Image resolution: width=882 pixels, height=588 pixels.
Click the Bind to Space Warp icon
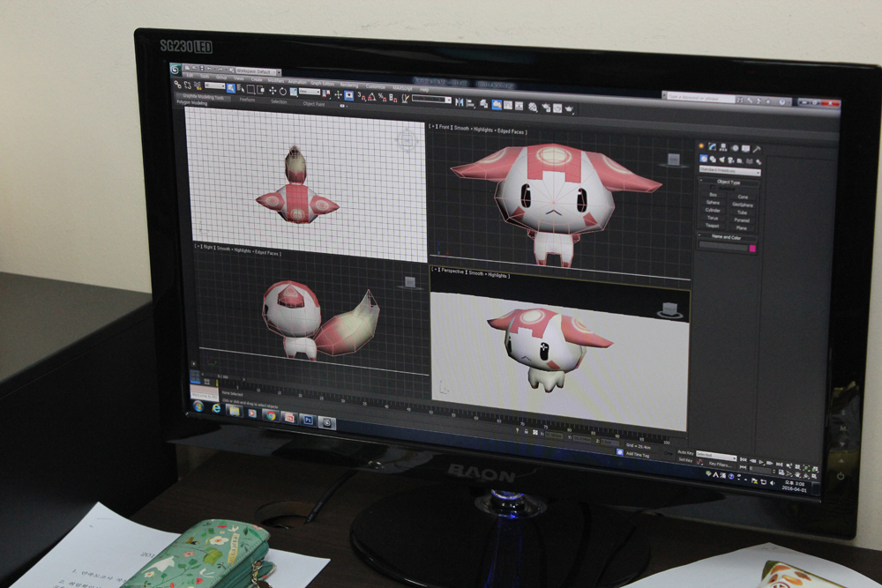click(x=198, y=86)
